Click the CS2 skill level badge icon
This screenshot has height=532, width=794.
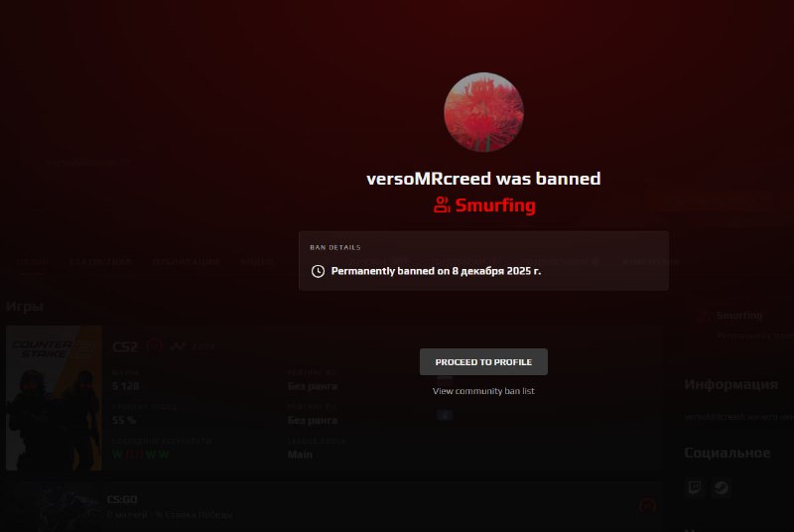point(154,346)
